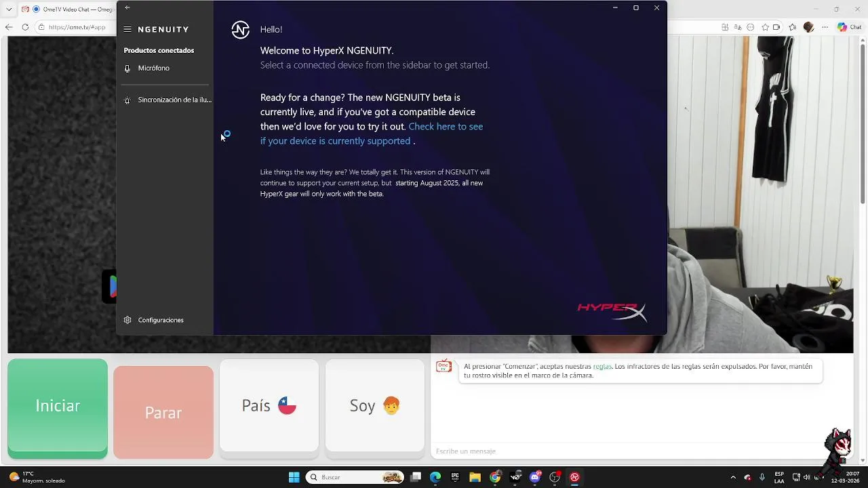Open the País country selector

(x=269, y=405)
